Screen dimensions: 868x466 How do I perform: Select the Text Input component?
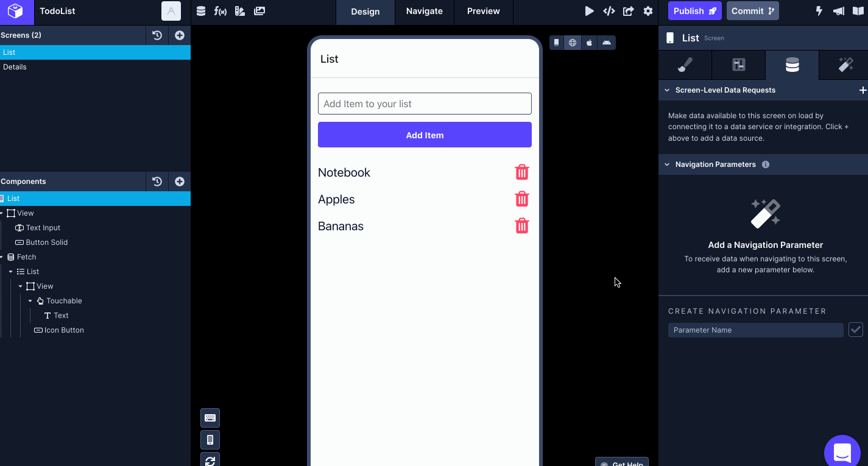pos(43,228)
